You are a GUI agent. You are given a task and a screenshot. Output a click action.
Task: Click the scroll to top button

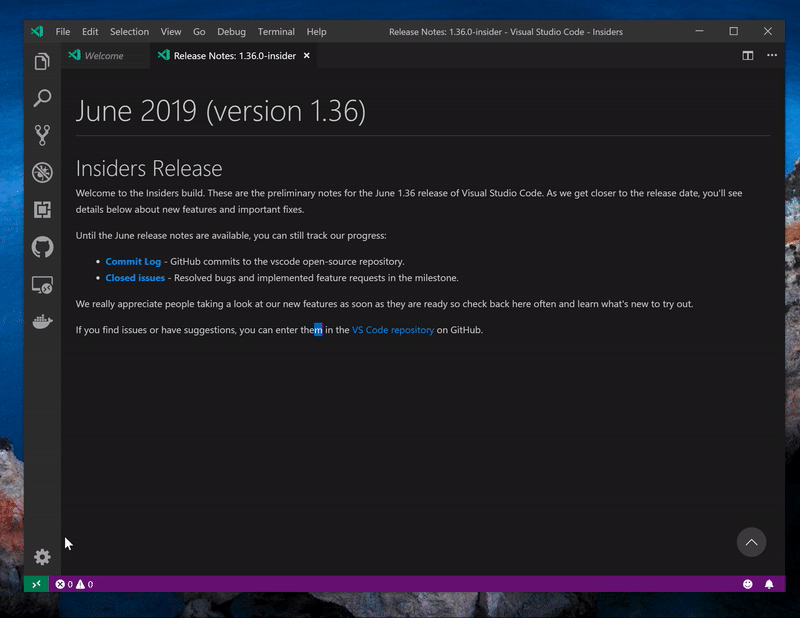click(x=752, y=542)
